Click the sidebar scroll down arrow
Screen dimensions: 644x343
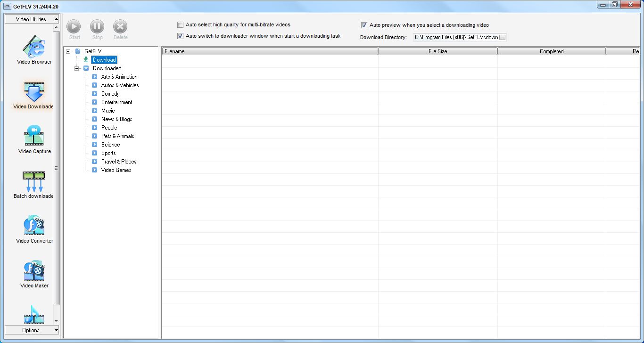point(57,321)
